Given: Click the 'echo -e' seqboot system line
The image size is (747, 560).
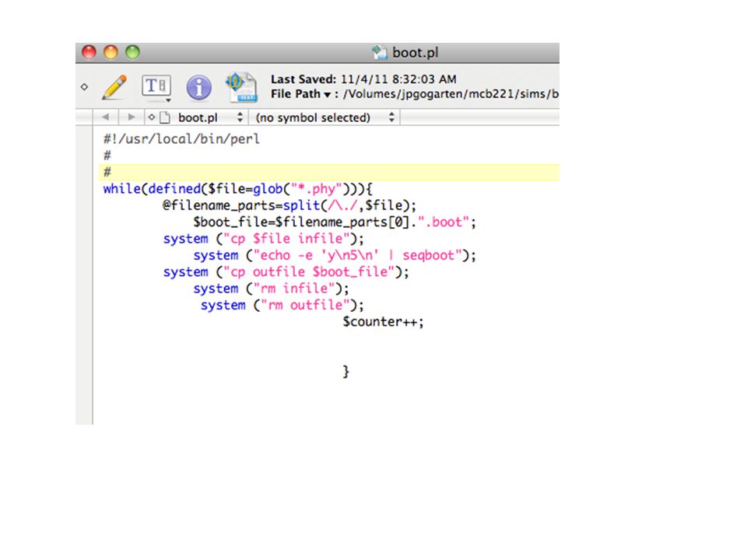Looking at the screenshot, I should 335,256.
